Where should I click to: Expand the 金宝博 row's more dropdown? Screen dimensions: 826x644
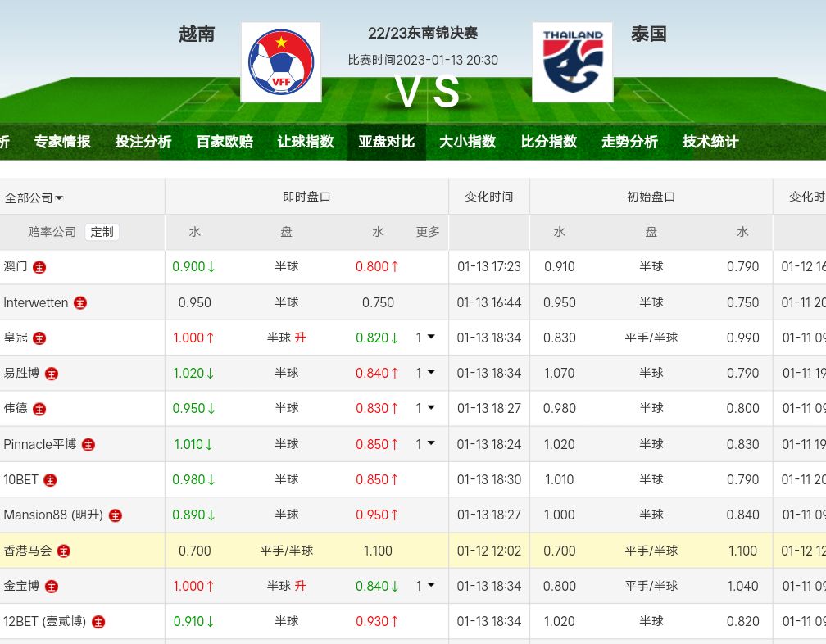[425, 586]
